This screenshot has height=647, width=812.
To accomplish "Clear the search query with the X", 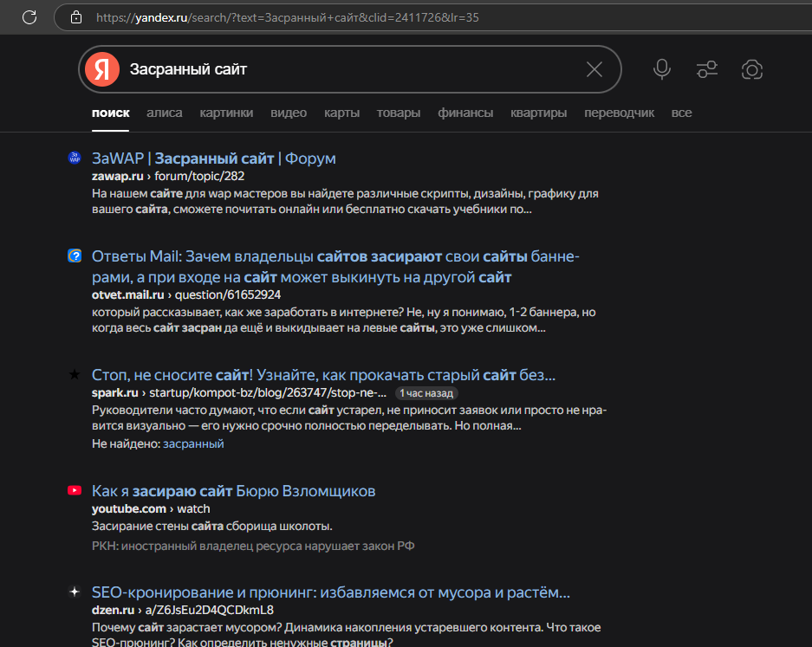I will point(594,69).
